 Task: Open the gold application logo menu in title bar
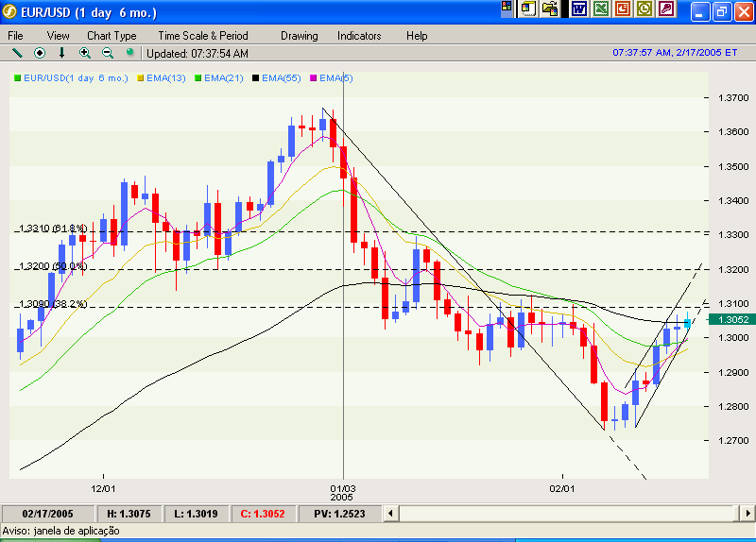9,11
